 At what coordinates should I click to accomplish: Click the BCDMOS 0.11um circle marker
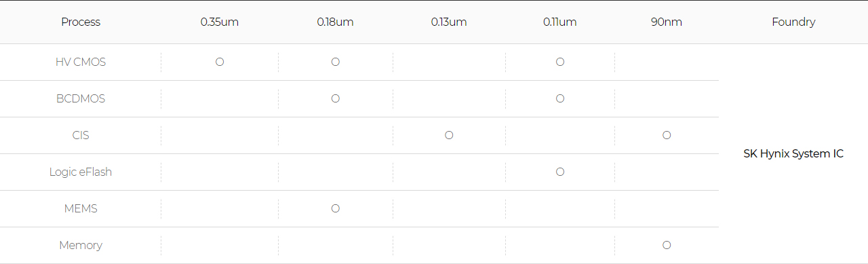(560, 98)
